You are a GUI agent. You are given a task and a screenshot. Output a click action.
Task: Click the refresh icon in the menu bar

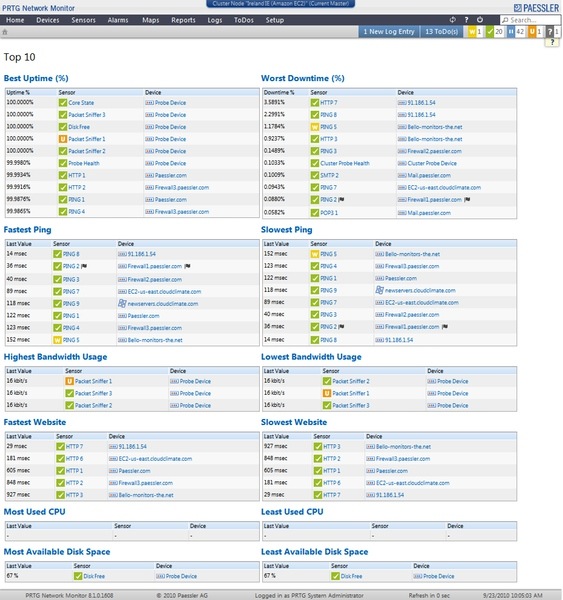pyautogui.click(x=452, y=20)
